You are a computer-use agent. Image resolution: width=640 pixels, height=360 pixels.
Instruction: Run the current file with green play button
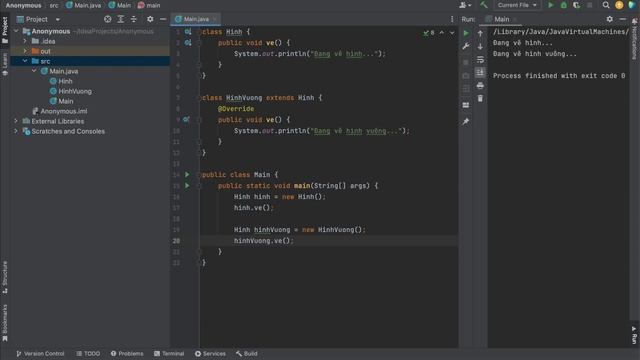(x=551, y=5)
